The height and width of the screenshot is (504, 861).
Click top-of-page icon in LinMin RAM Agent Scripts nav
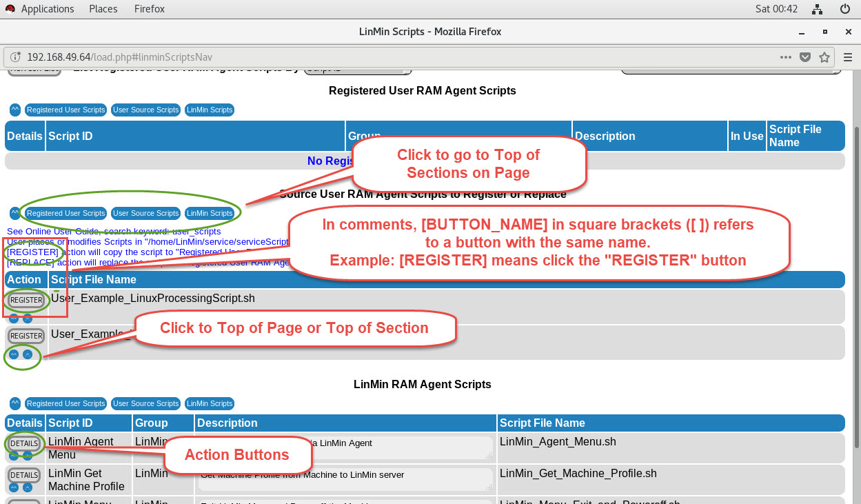(x=14, y=403)
